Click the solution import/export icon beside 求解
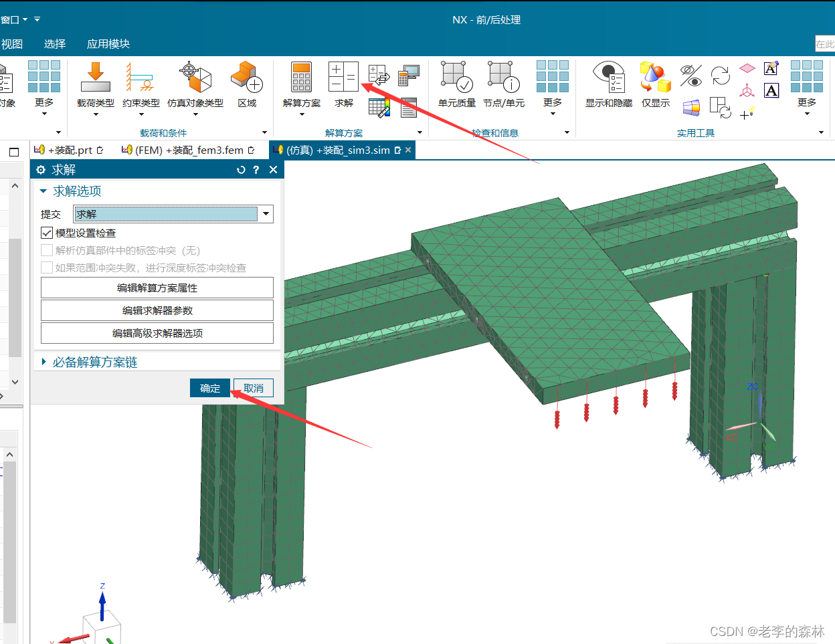 (x=379, y=76)
